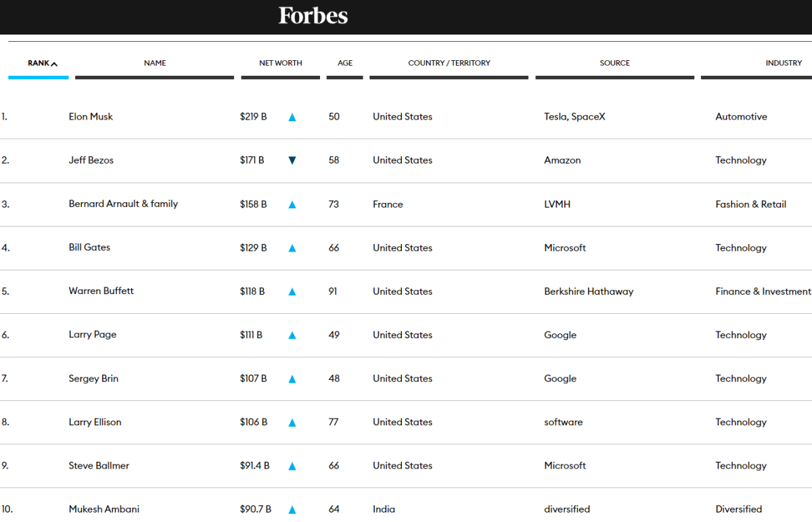This screenshot has width=812, height=522.
Task: Toggle the Rank column sort caret
Action: 54,64
